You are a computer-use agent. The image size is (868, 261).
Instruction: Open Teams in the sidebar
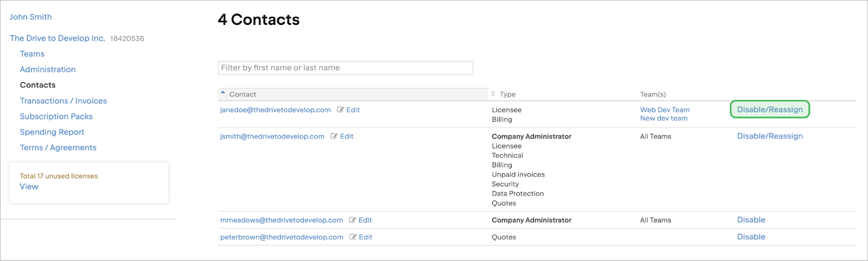tap(32, 54)
